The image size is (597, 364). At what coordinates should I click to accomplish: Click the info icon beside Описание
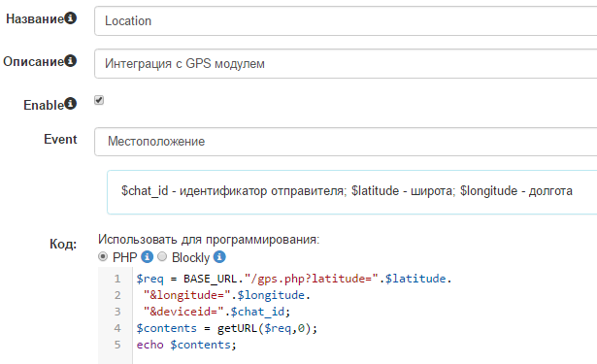tap(71, 60)
